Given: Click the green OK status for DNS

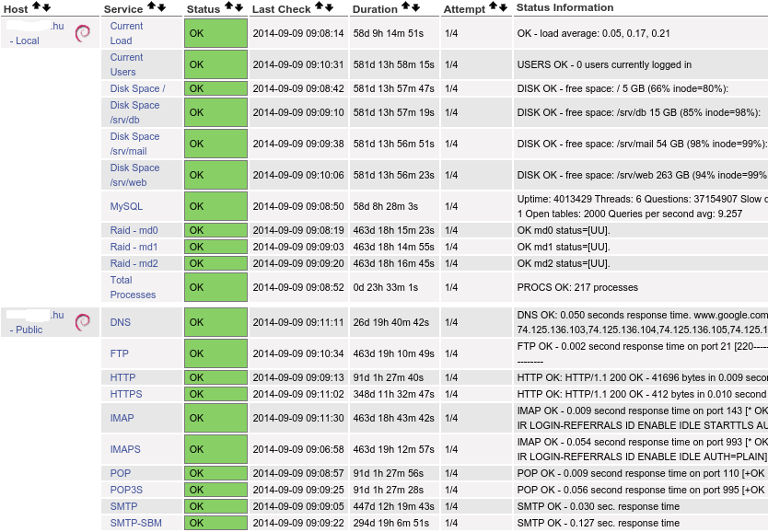Looking at the screenshot, I should 216,322.
